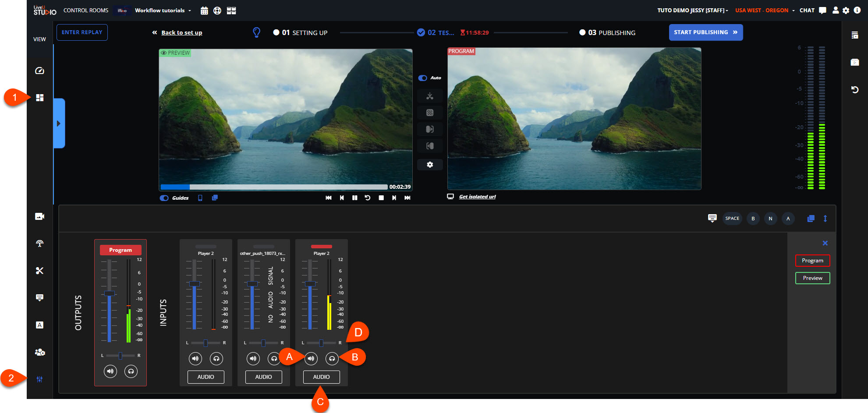
Task: Open the Workflow tutorials dropdown
Action: tap(163, 11)
